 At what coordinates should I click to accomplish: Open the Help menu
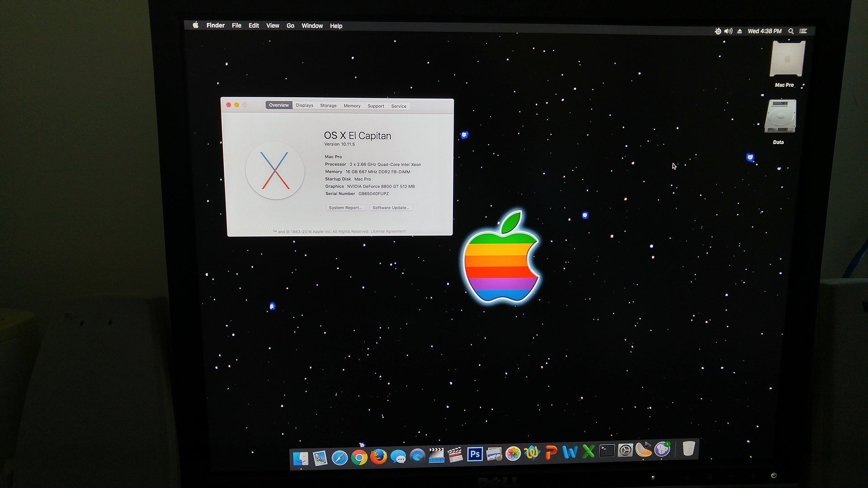(336, 26)
